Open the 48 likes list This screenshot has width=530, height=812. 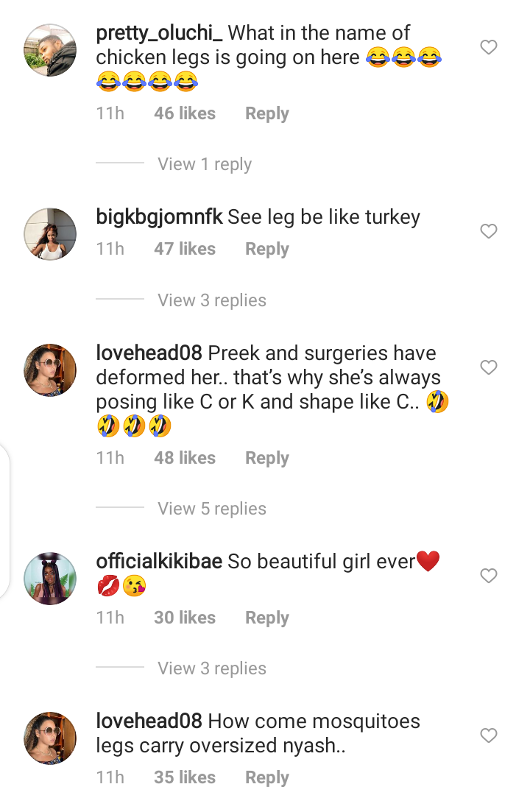tap(184, 458)
